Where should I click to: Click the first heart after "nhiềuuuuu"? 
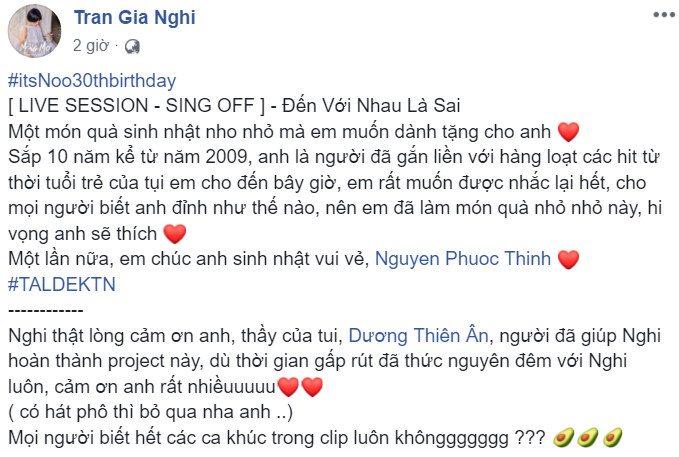(288, 387)
